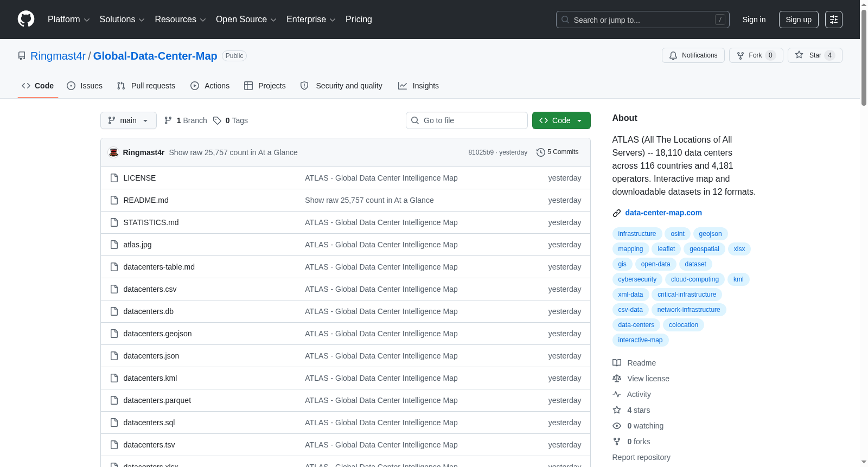This screenshot has width=868, height=467.
Task: Switch to the Issues tab
Action: pyautogui.click(x=85, y=86)
